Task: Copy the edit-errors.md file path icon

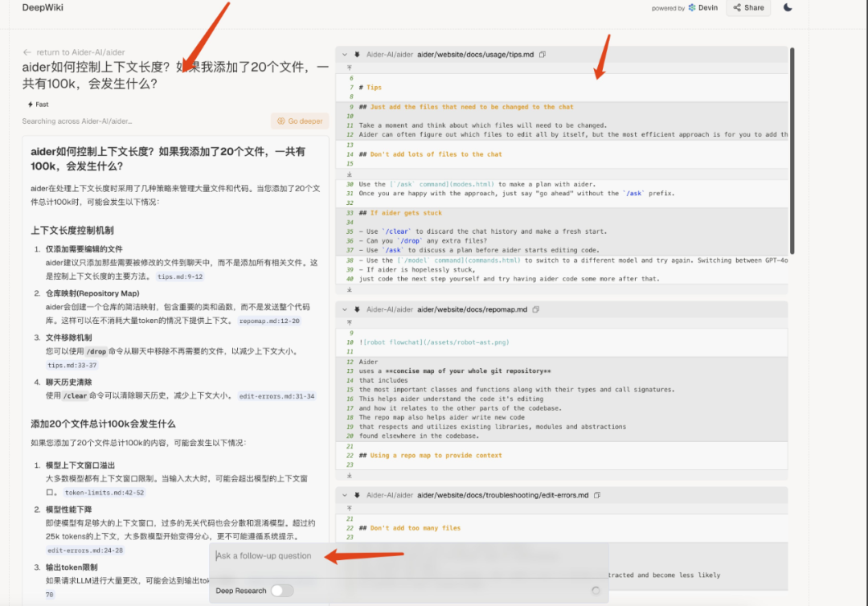Action: pos(597,495)
